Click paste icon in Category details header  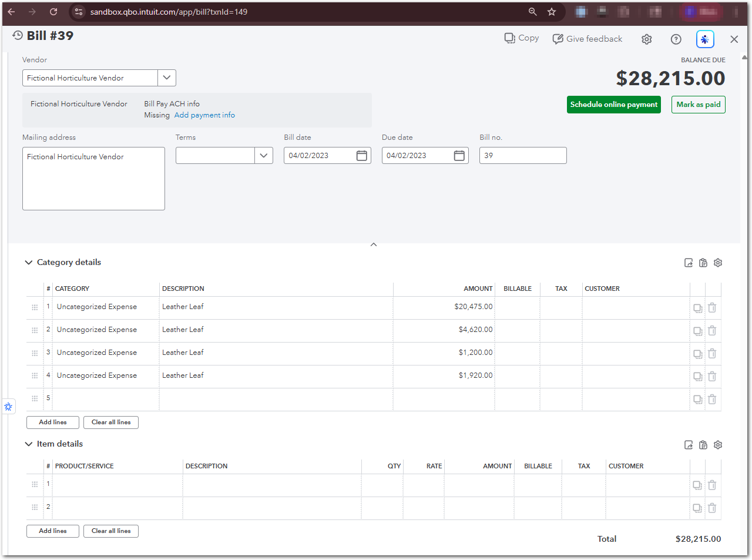click(x=703, y=263)
